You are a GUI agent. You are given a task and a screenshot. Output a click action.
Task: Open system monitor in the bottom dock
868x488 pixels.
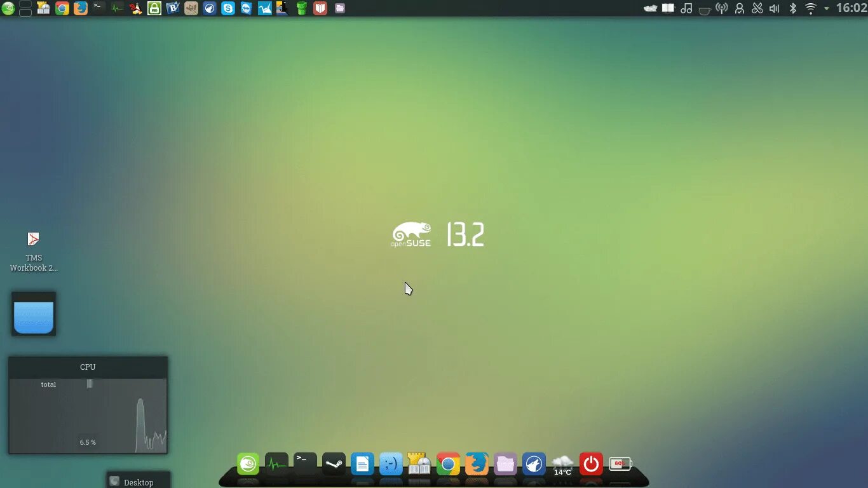(x=276, y=464)
